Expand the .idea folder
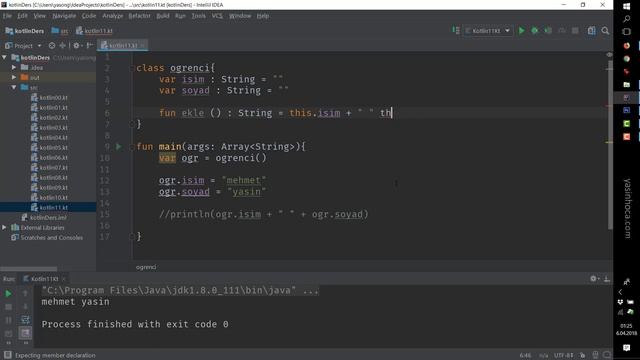 (x=14, y=67)
